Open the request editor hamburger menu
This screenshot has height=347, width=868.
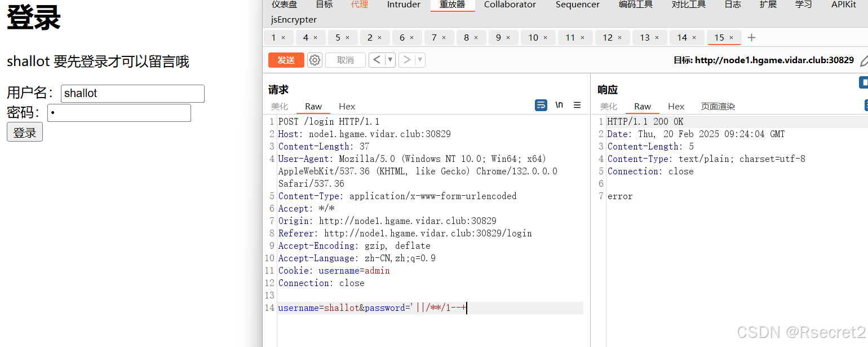(577, 105)
